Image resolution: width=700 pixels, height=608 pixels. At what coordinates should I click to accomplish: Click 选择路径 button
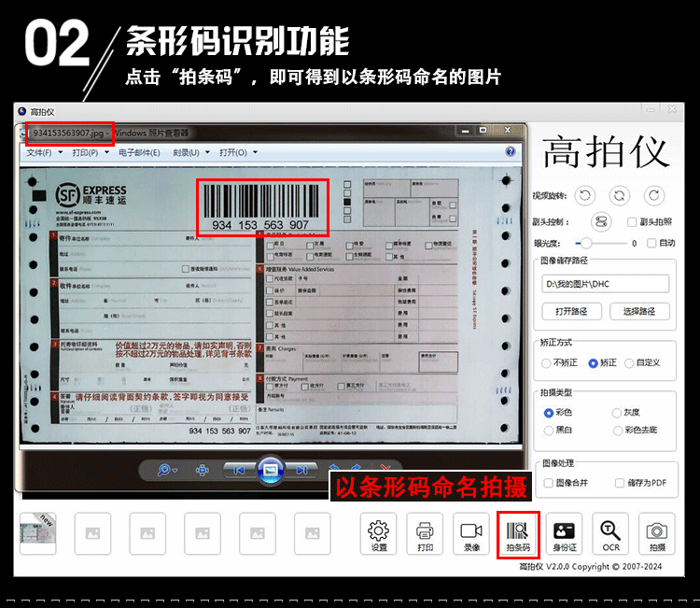[x=639, y=311]
